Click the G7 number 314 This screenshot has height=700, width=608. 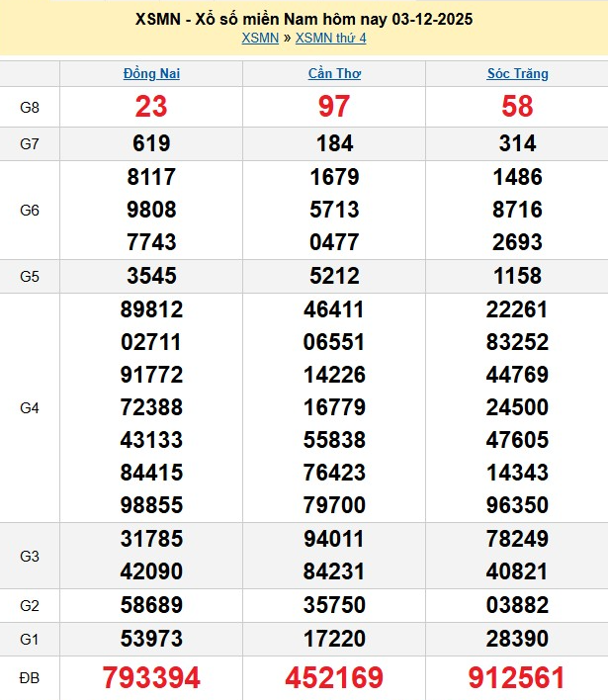[x=517, y=143]
